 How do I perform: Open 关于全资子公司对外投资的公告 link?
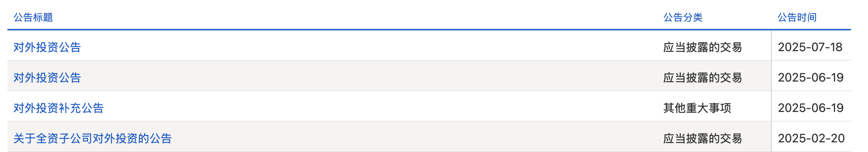[x=92, y=138]
